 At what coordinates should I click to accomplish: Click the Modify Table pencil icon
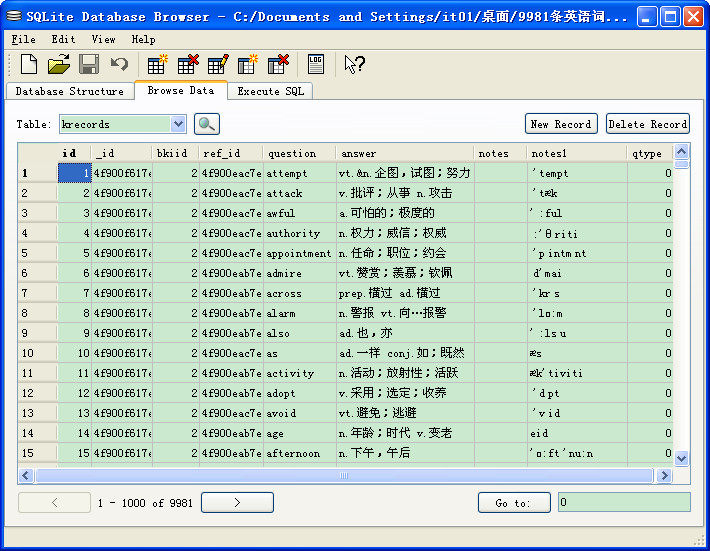click(218, 64)
